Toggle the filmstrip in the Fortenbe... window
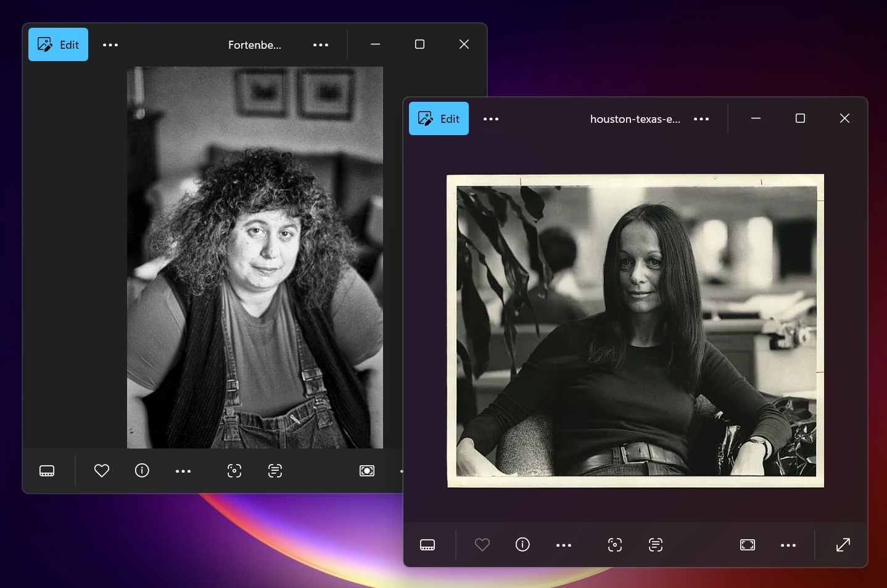The height and width of the screenshot is (588, 887). point(47,471)
